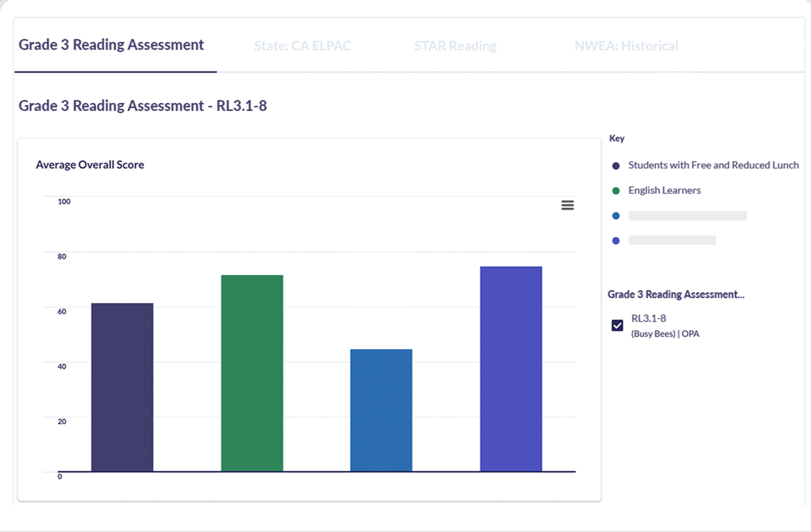Click the Grade 3 Reading Assessment... truncated heading
The height and width of the screenshot is (532, 811).
point(676,294)
